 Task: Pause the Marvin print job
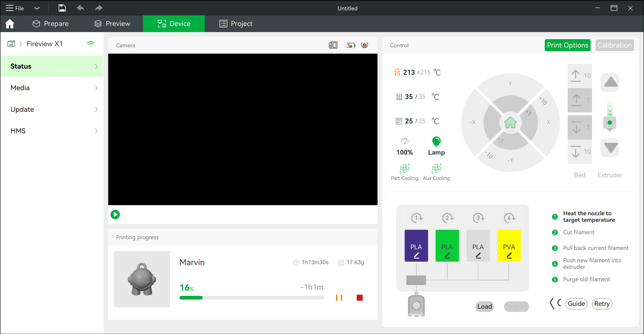click(x=339, y=297)
